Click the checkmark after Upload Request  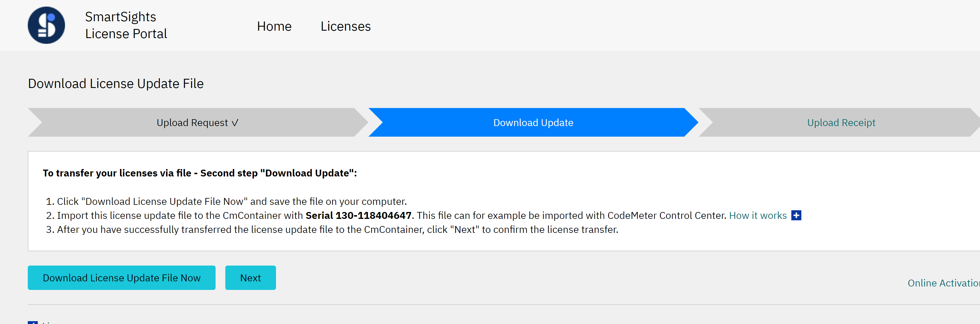click(235, 123)
